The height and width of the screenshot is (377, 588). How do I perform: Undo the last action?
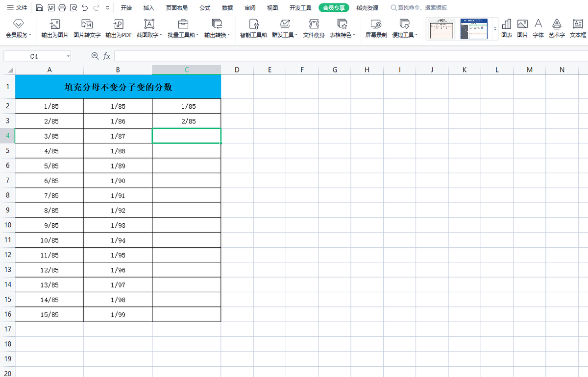(85, 8)
